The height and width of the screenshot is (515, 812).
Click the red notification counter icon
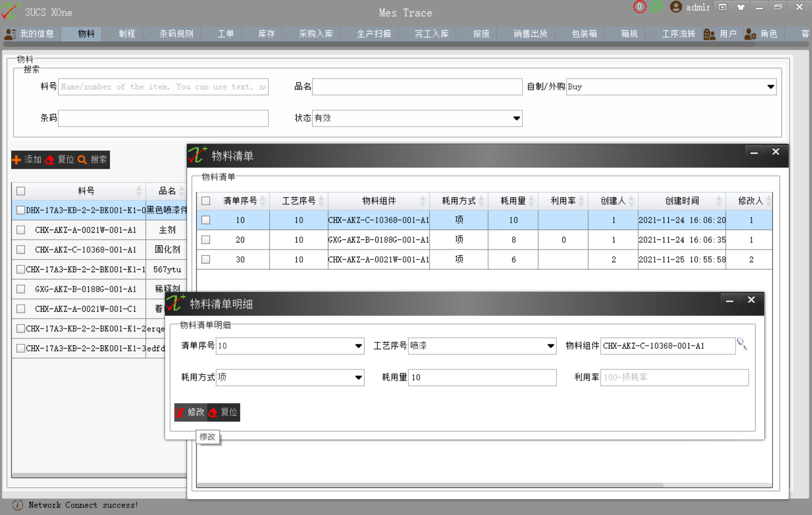(639, 7)
